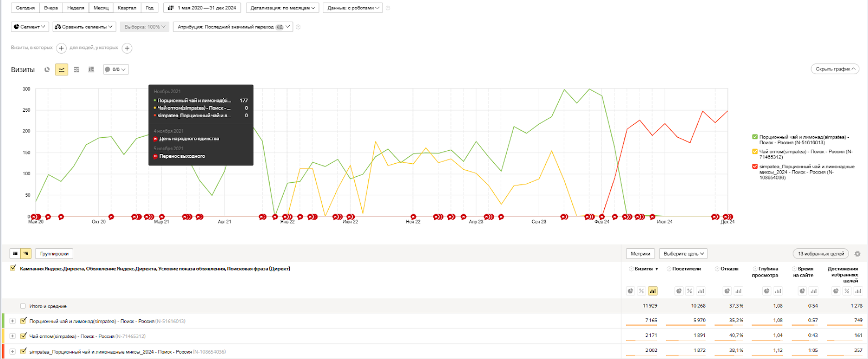
Task: Select the line chart view icon
Action: coord(62,69)
